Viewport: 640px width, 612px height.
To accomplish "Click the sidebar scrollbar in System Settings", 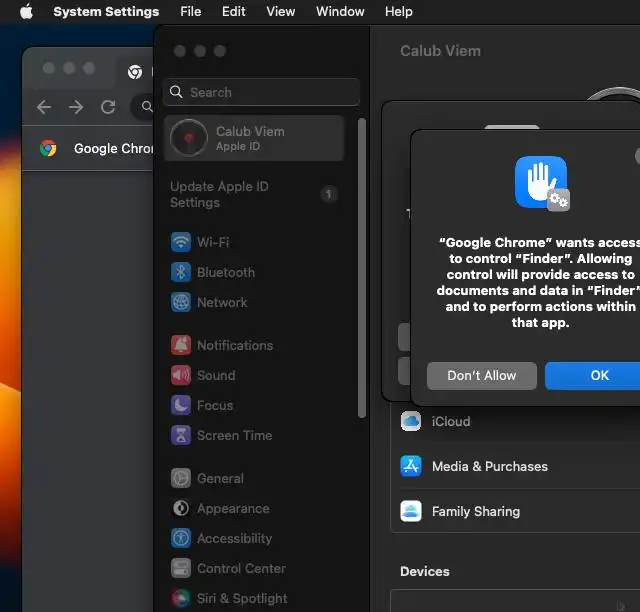I will tap(362, 268).
